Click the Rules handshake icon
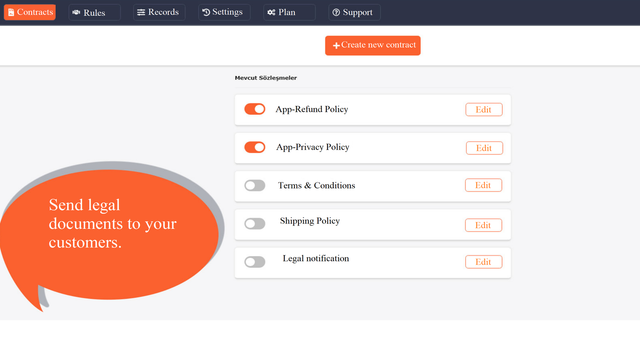 (x=76, y=12)
